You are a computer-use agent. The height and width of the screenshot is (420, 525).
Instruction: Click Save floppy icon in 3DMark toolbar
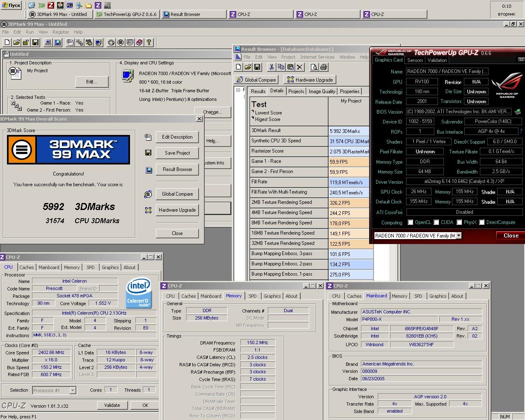(35, 42)
